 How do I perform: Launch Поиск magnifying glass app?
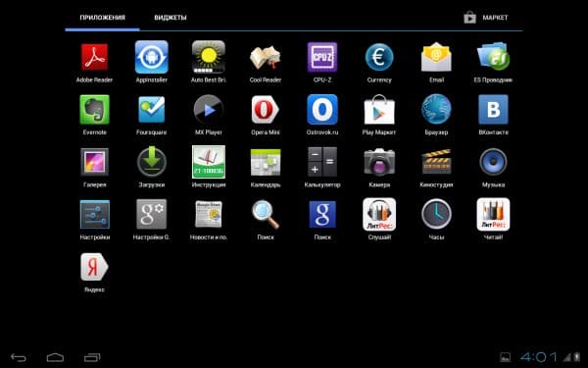[x=266, y=214]
